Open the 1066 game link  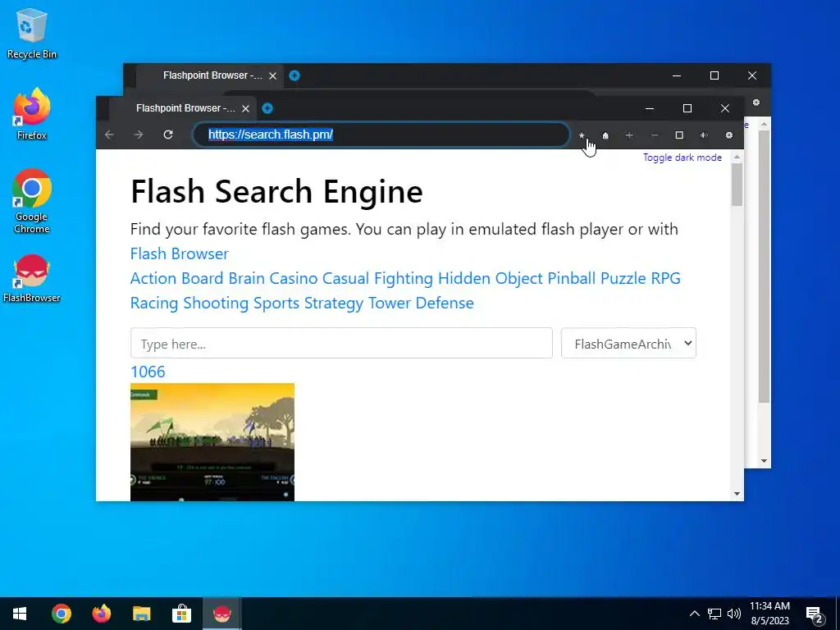click(148, 372)
